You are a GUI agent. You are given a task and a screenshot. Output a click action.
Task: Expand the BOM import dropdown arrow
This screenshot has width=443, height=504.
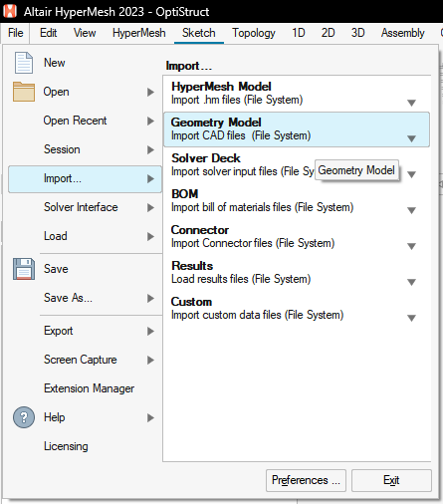[x=411, y=210]
